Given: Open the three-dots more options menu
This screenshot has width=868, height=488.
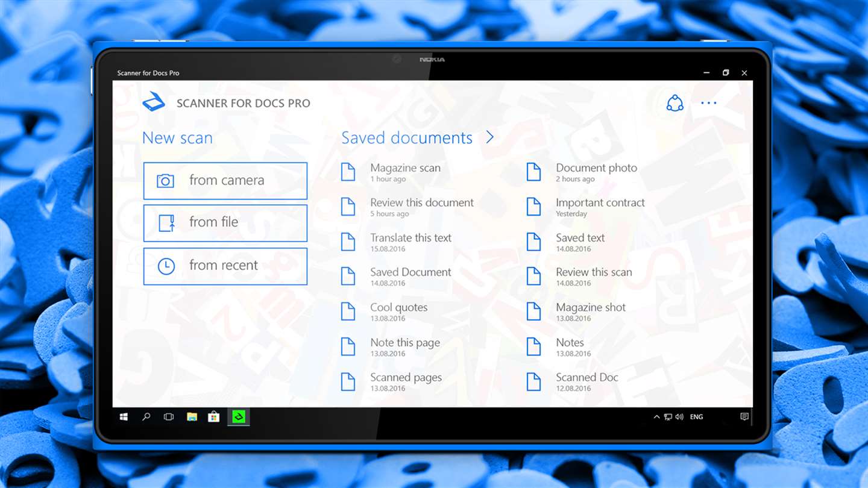Looking at the screenshot, I should [709, 103].
